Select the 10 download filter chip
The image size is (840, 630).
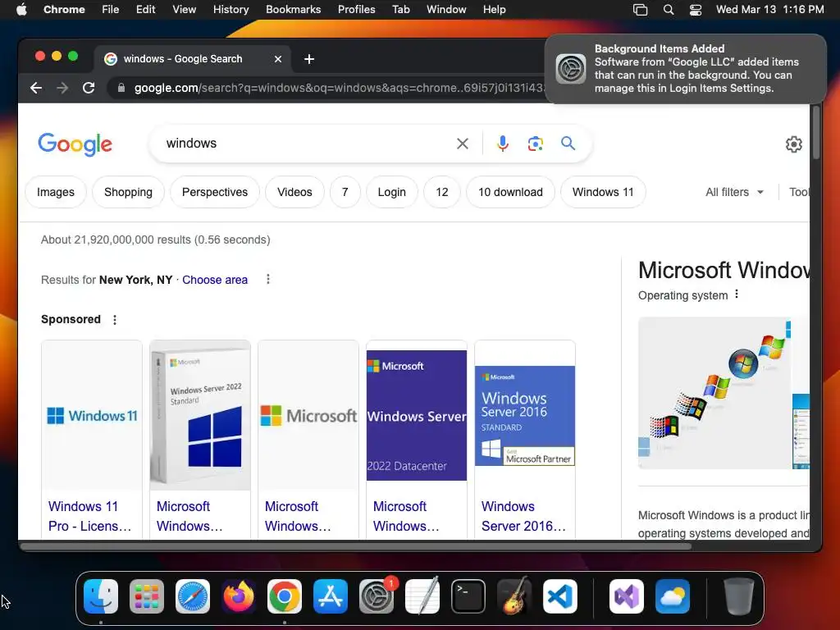pos(510,192)
